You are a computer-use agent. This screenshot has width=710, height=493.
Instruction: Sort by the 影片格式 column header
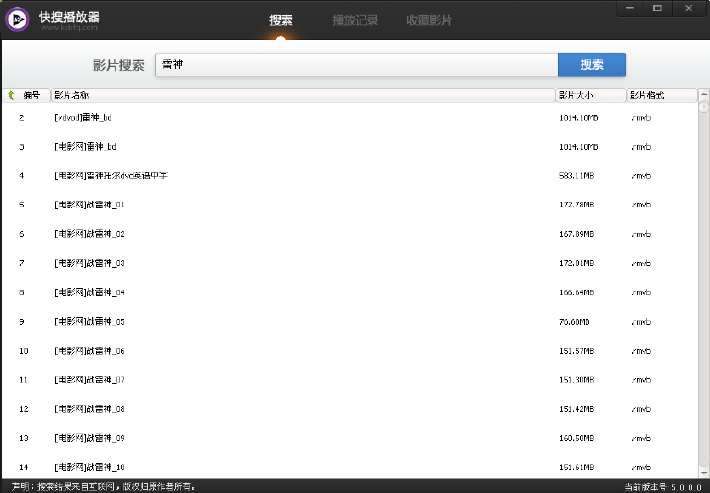point(662,95)
